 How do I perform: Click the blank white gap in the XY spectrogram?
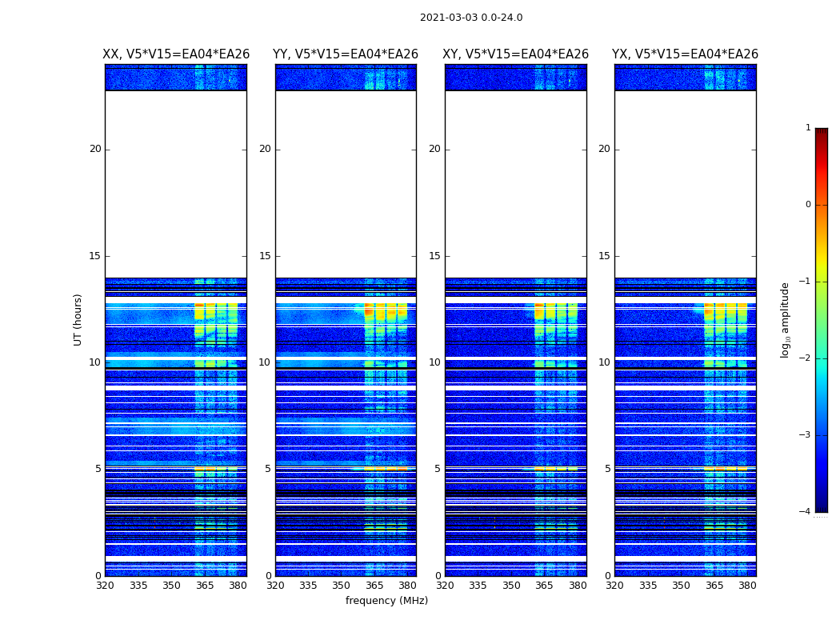(x=516, y=184)
